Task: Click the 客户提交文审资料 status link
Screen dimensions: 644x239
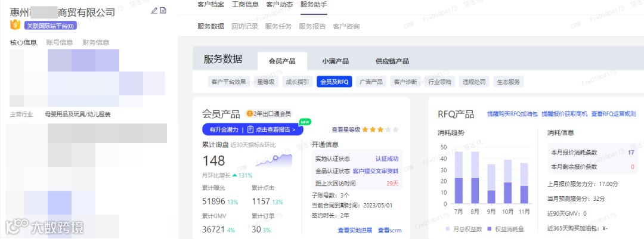Action: tap(376, 171)
